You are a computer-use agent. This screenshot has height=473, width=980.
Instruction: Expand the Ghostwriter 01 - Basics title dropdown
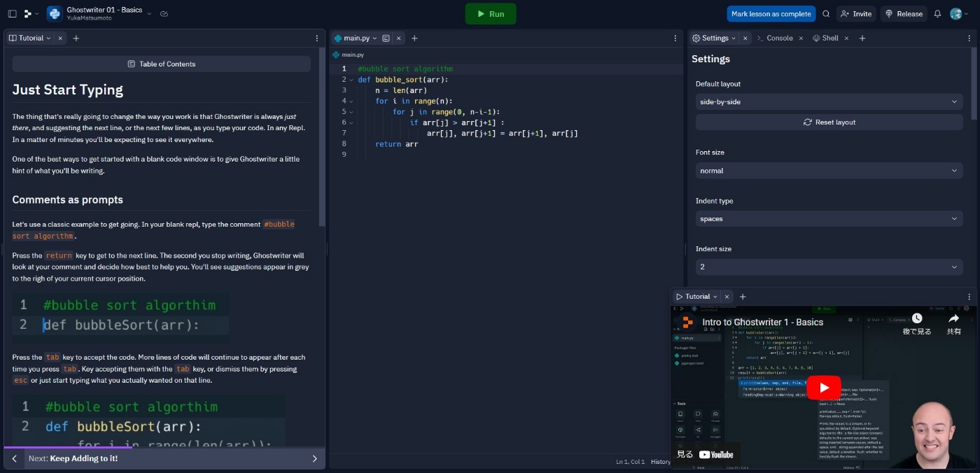tap(149, 13)
